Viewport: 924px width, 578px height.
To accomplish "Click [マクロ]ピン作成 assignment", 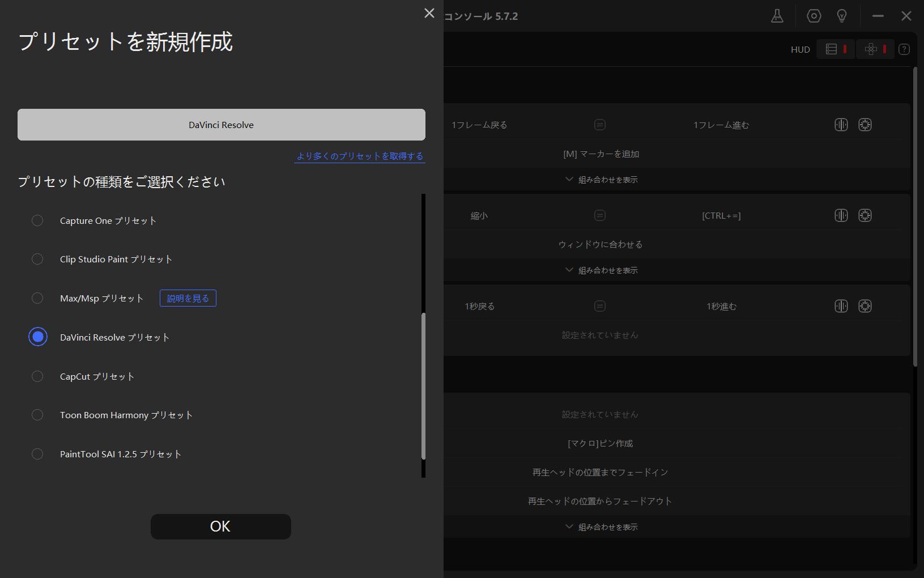I will (x=601, y=443).
